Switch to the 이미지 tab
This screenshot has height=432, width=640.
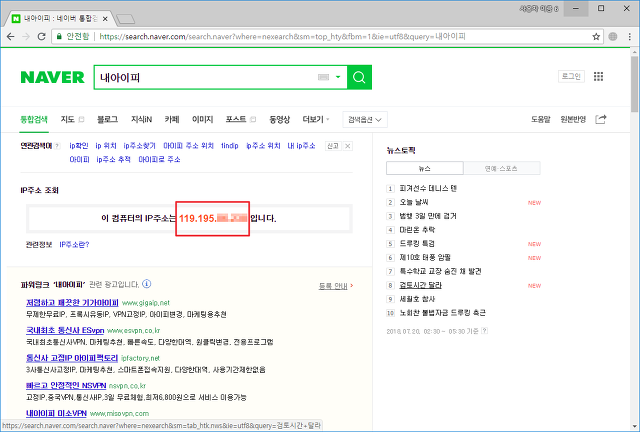[x=202, y=119]
